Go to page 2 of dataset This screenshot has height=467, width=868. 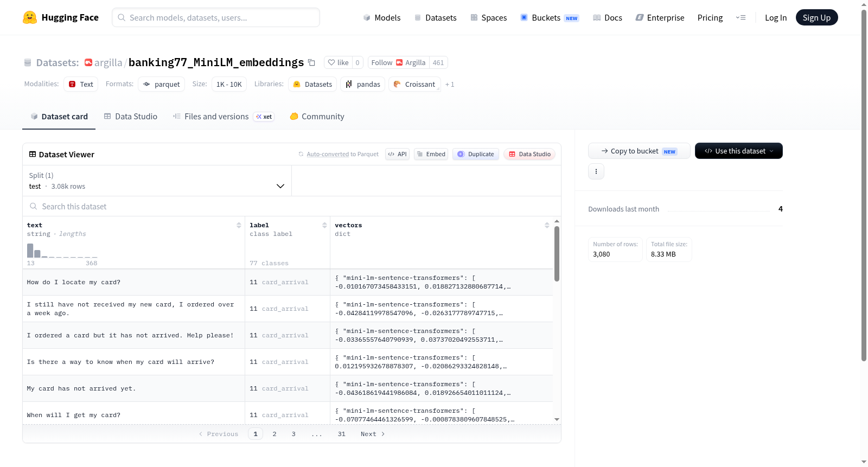(x=275, y=434)
